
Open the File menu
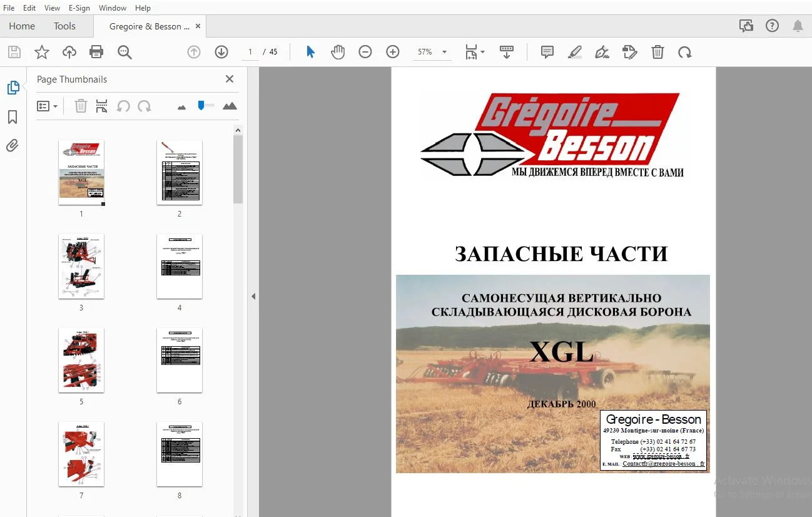(9, 8)
